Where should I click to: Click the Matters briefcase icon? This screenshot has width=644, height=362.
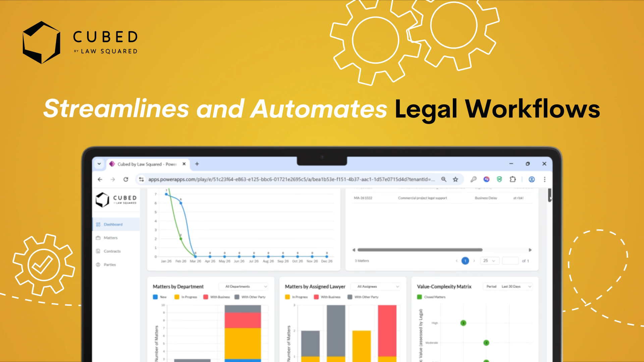tap(98, 238)
